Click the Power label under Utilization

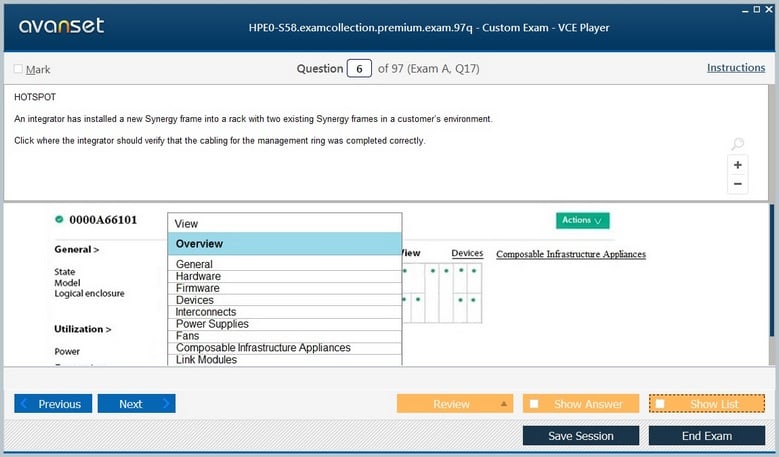67,351
